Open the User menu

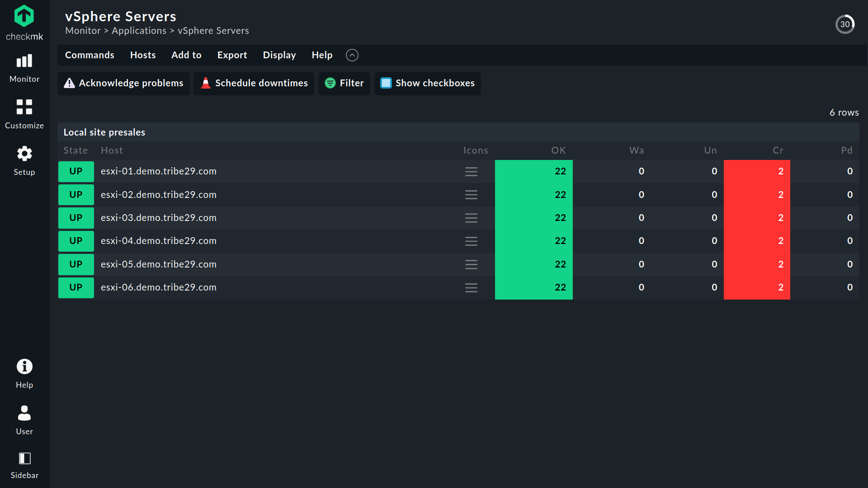(24, 420)
